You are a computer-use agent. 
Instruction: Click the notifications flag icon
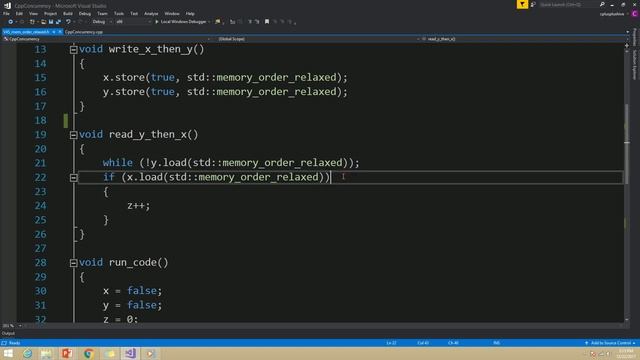click(522, 4)
